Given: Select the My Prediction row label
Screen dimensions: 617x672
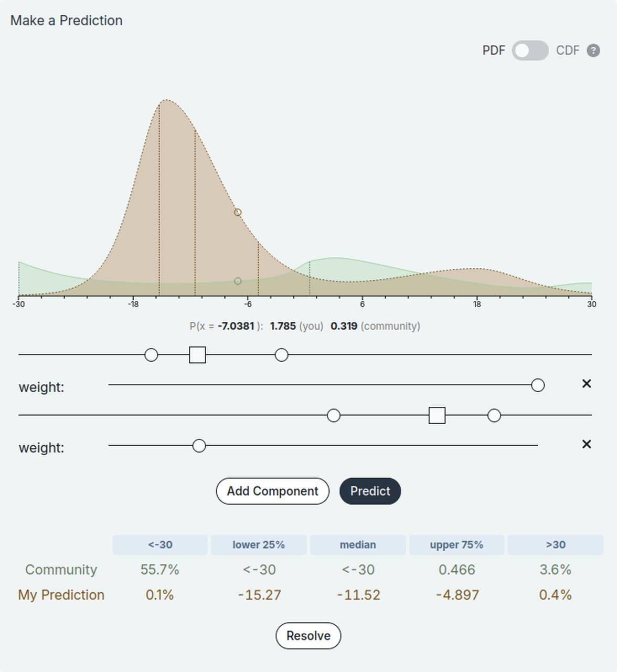Looking at the screenshot, I should (x=60, y=595).
